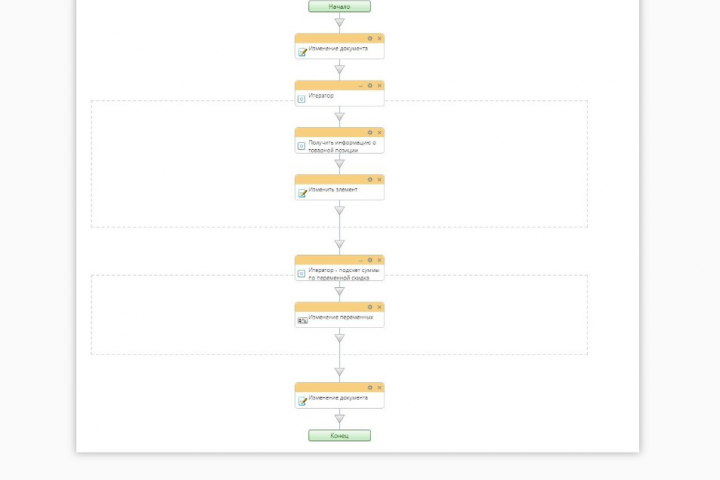This screenshot has height=480, width=720.
Task: Open settings gear of Изменение переменных block
Action: [x=370, y=307]
